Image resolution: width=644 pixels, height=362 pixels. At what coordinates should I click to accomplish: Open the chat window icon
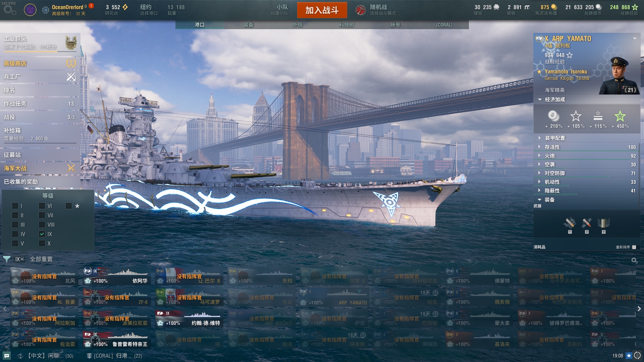pos(7,356)
